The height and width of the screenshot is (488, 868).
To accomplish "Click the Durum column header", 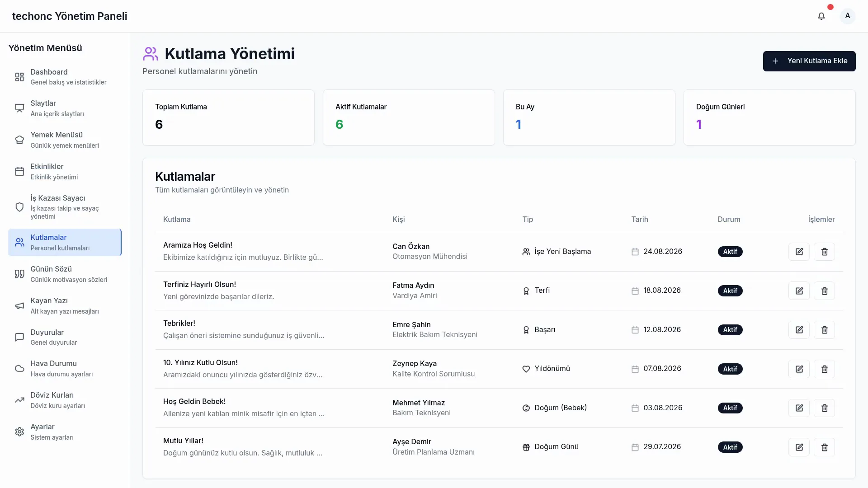I will (729, 220).
